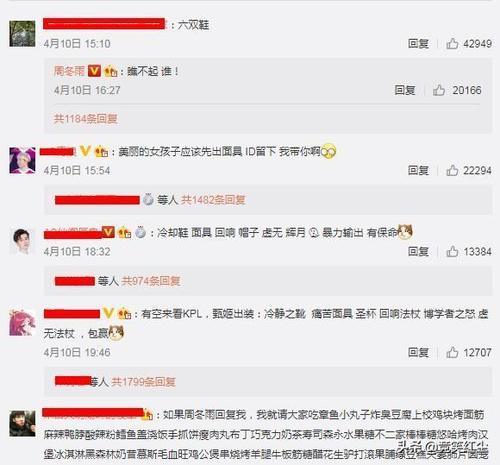Click thumbs-up icon showing 13384 likes
The height and width of the screenshot is (465, 500).
click(452, 251)
